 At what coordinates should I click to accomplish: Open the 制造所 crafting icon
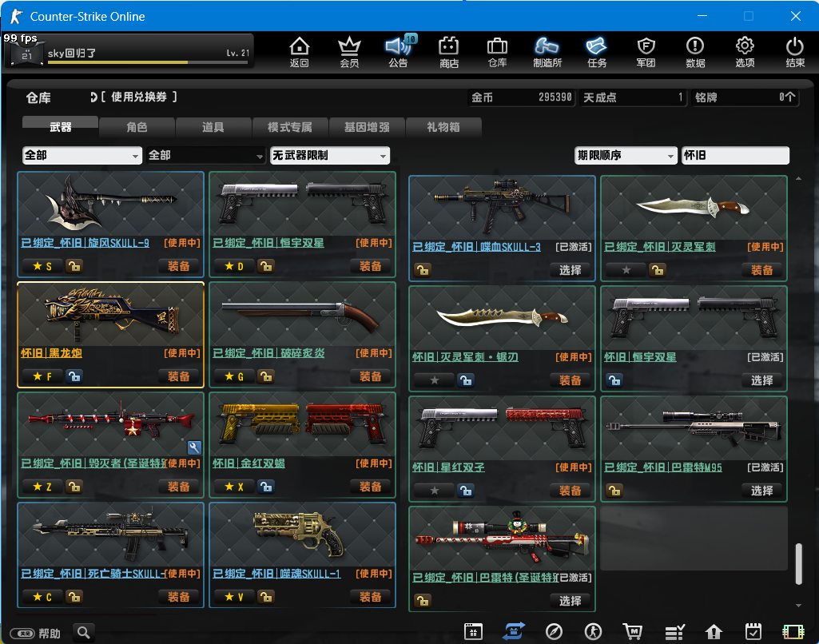tap(547, 52)
